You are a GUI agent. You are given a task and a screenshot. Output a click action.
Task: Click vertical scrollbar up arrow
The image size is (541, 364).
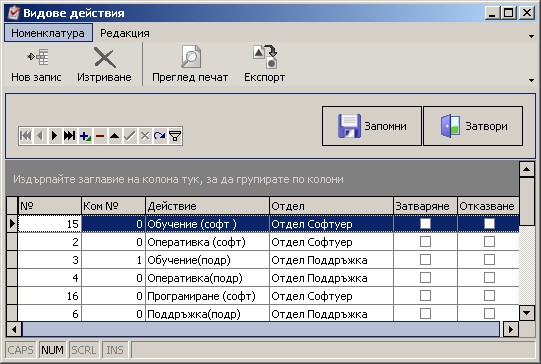527,169
